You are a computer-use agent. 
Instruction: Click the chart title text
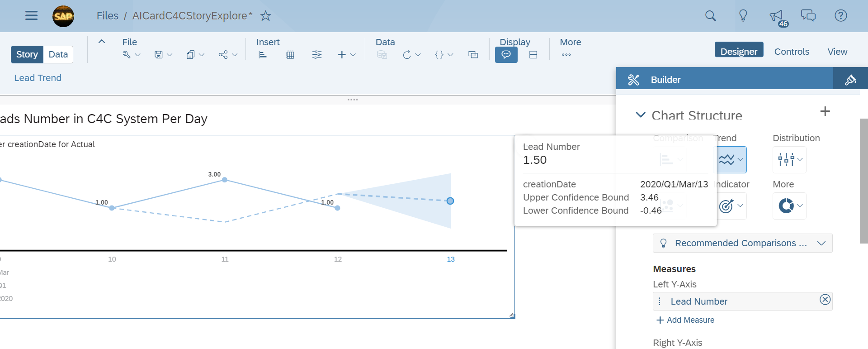(104, 119)
